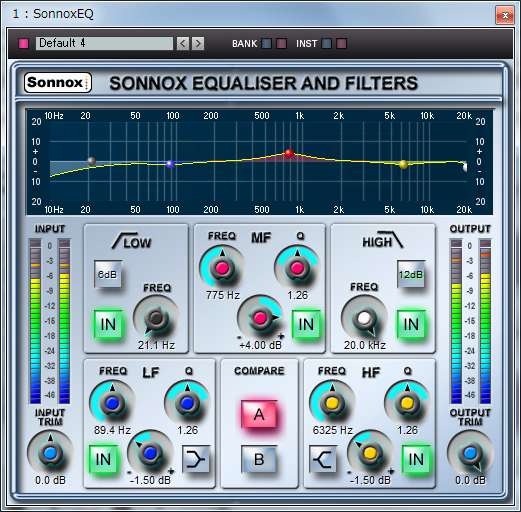This screenshot has height=512, width=521.
Task: Select compare setting A
Action: (259, 414)
